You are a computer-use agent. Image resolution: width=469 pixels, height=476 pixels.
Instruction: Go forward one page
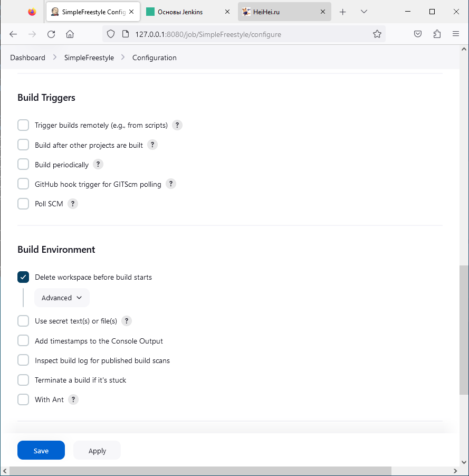pyautogui.click(x=32, y=34)
